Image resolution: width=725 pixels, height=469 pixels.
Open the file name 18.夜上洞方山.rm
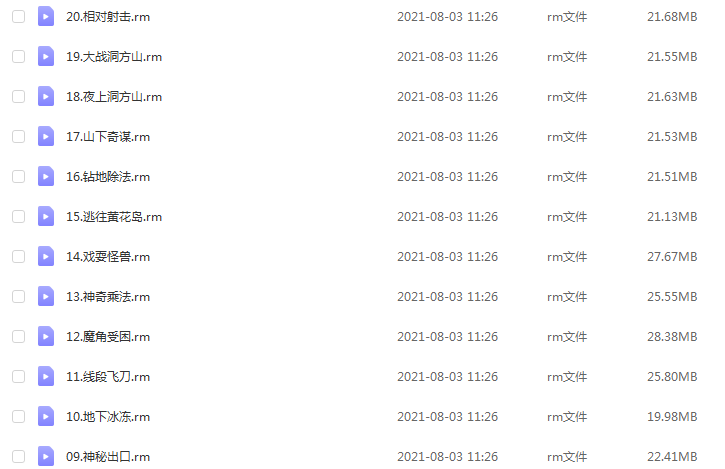click(114, 97)
